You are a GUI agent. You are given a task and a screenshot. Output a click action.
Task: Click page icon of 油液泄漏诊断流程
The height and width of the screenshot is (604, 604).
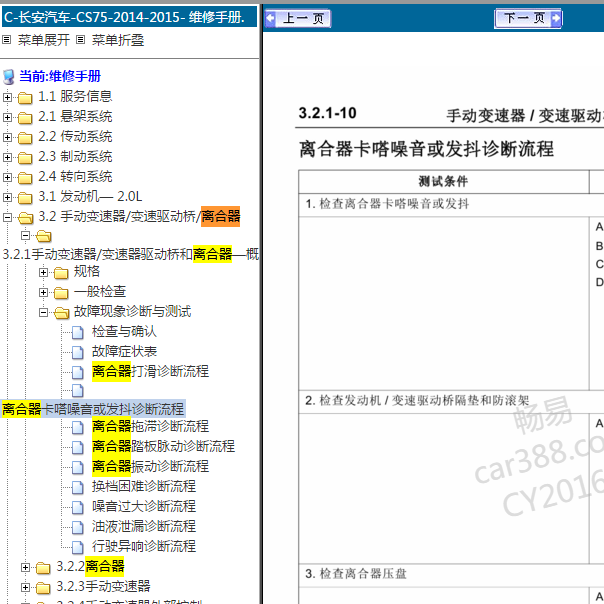pos(78,528)
